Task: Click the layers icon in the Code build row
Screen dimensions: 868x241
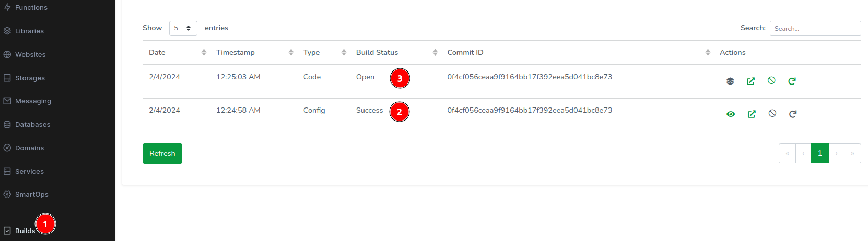Action: click(x=730, y=81)
